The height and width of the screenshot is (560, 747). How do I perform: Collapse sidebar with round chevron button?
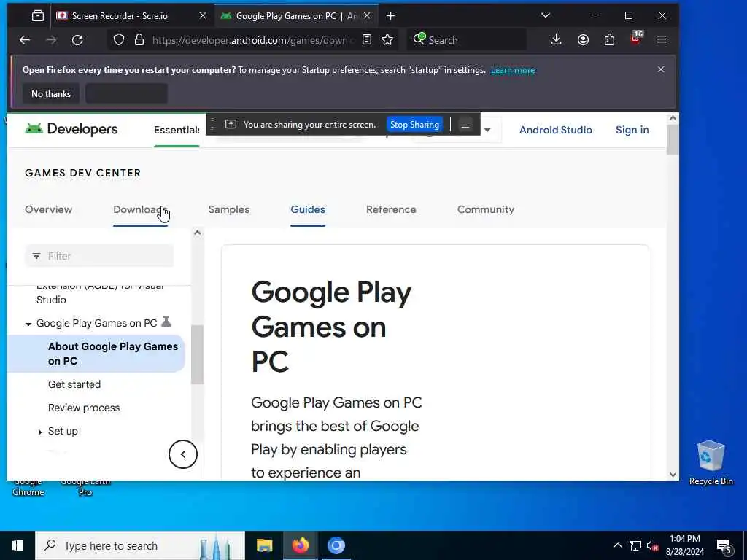[x=183, y=454]
